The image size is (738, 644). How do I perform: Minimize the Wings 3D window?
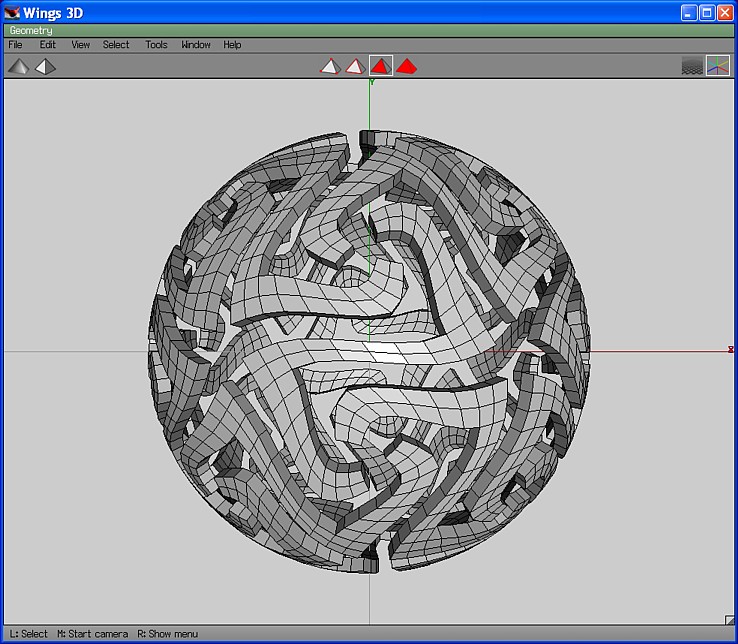(x=689, y=13)
